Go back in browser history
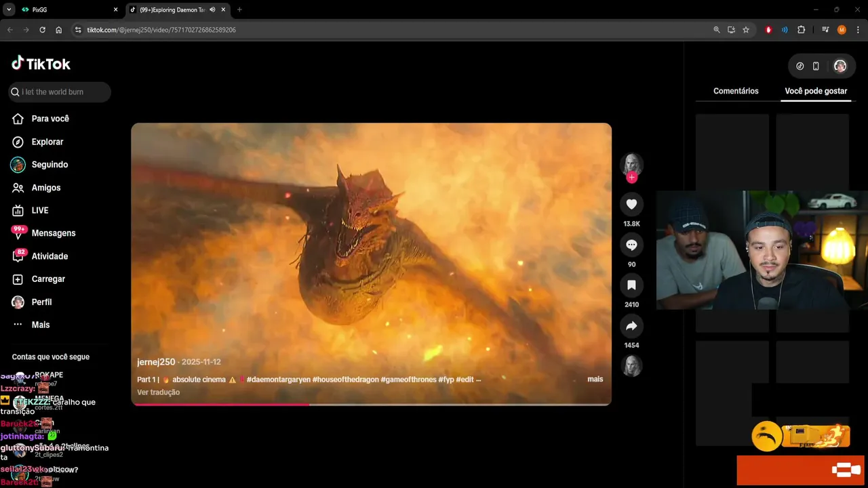The height and width of the screenshot is (488, 868). click(x=10, y=30)
